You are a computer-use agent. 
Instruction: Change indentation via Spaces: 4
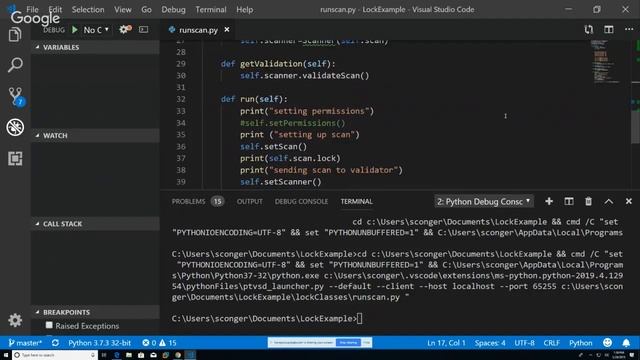[x=490, y=343]
